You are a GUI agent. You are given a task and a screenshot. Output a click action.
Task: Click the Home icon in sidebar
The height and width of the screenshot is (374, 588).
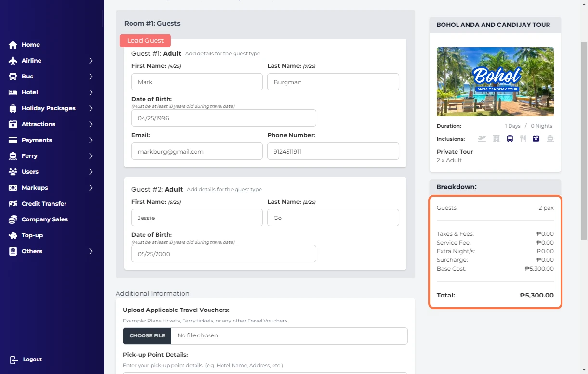(x=13, y=45)
